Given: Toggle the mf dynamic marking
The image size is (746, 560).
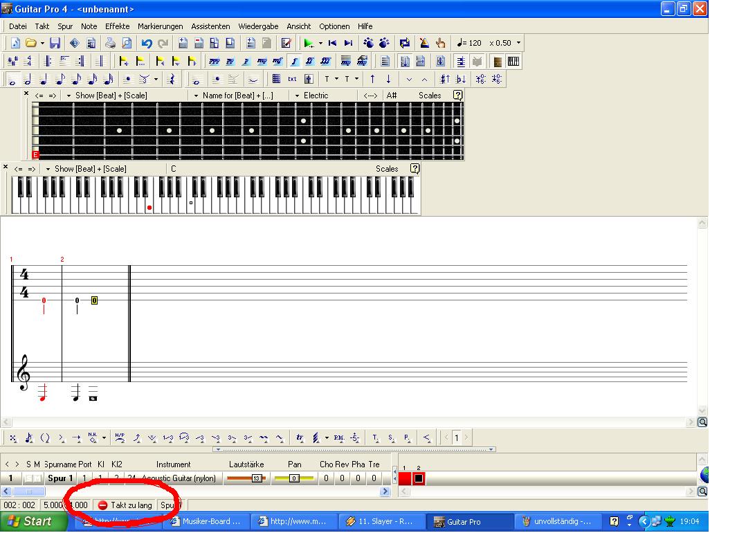Looking at the screenshot, I should (278, 61).
